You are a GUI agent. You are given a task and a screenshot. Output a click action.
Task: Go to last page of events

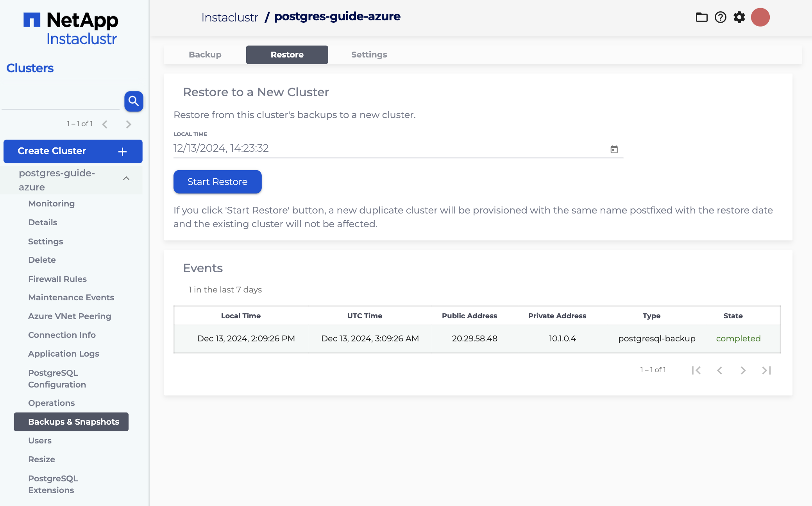pyautogui.click(x=766, y=370)
